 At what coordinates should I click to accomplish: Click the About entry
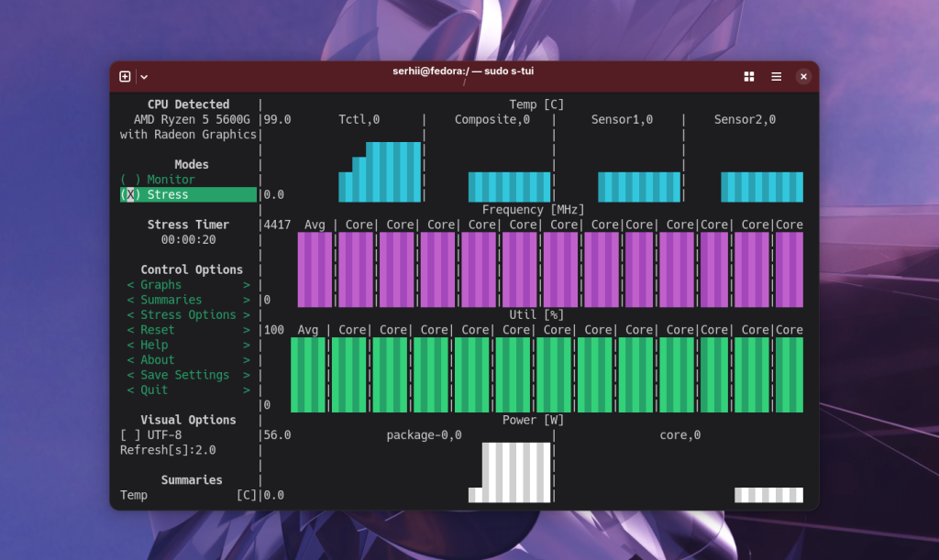158,359
